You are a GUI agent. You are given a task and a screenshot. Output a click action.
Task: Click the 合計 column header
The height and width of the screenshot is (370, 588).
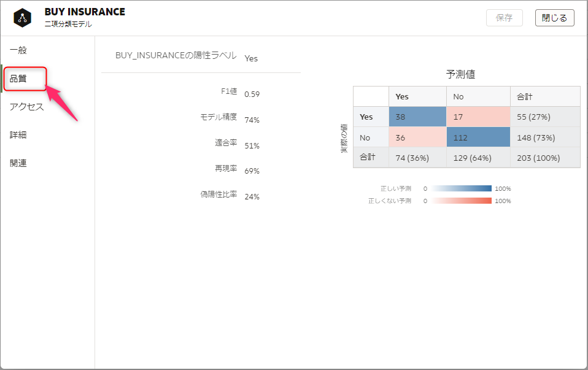click(545, 96)
